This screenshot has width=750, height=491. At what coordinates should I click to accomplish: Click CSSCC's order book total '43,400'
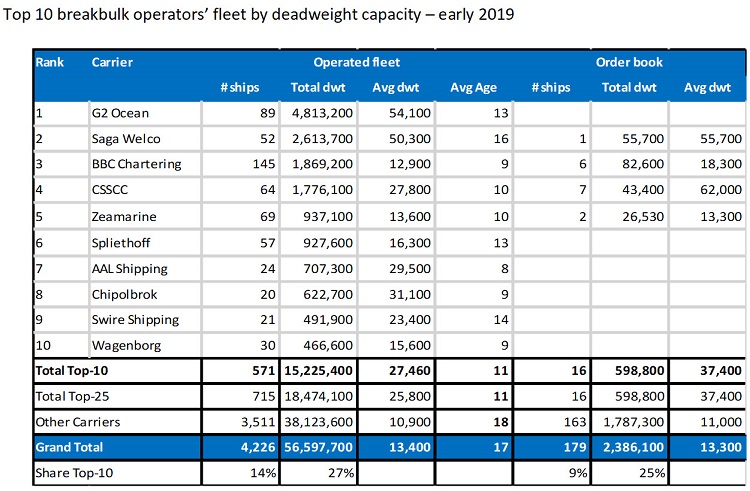coord(643,190)
